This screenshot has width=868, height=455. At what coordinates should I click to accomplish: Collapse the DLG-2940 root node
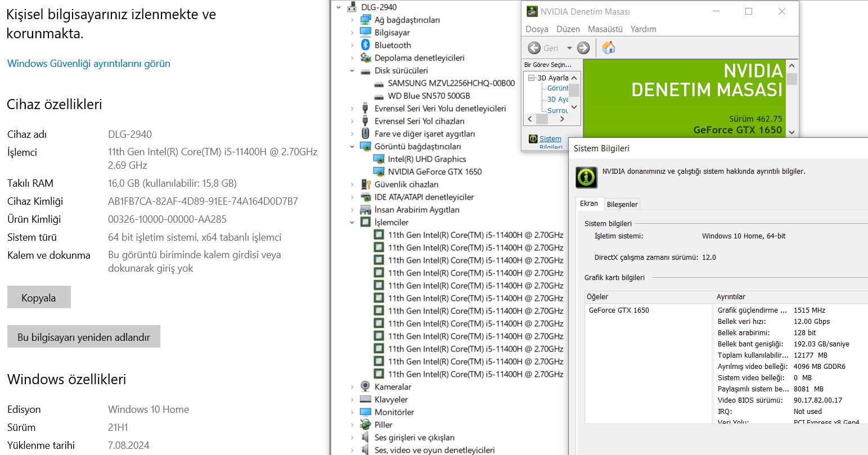(339, 7)
